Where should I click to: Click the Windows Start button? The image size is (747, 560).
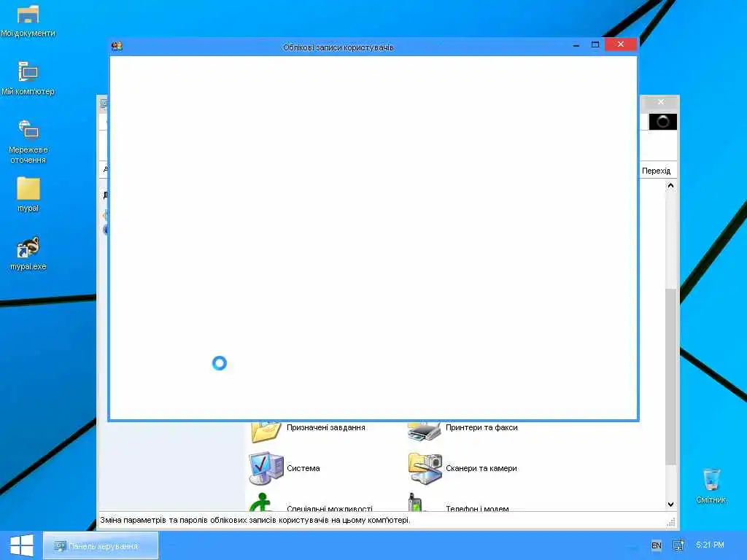21,545
